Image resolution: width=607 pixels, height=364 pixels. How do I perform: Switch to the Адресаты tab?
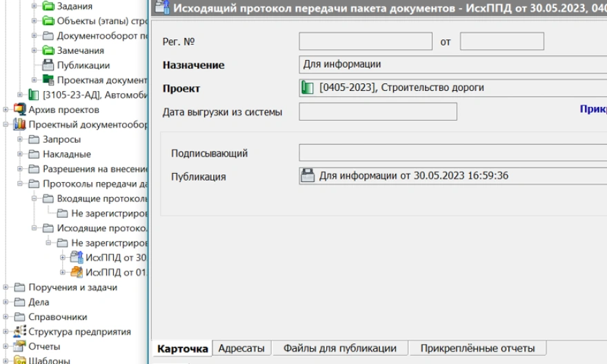click(x=241, y=349)
